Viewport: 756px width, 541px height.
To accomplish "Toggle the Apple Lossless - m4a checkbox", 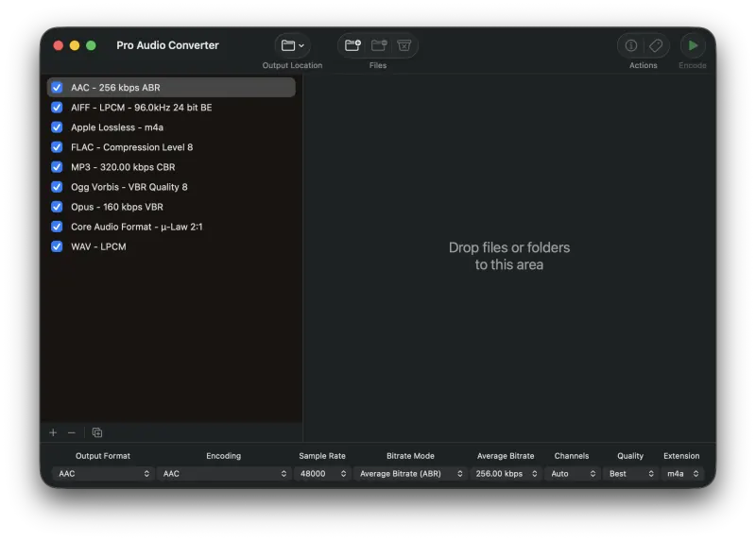I will (x=57, y=127).
